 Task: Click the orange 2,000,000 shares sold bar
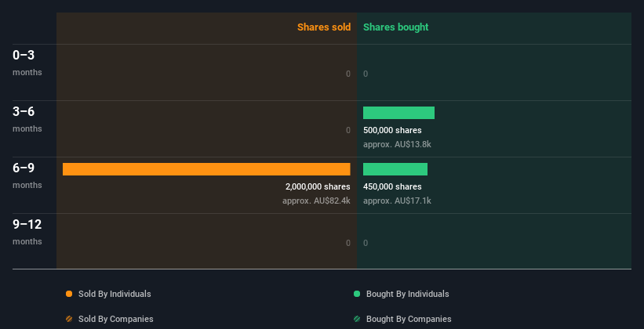(x=206, y=169)
